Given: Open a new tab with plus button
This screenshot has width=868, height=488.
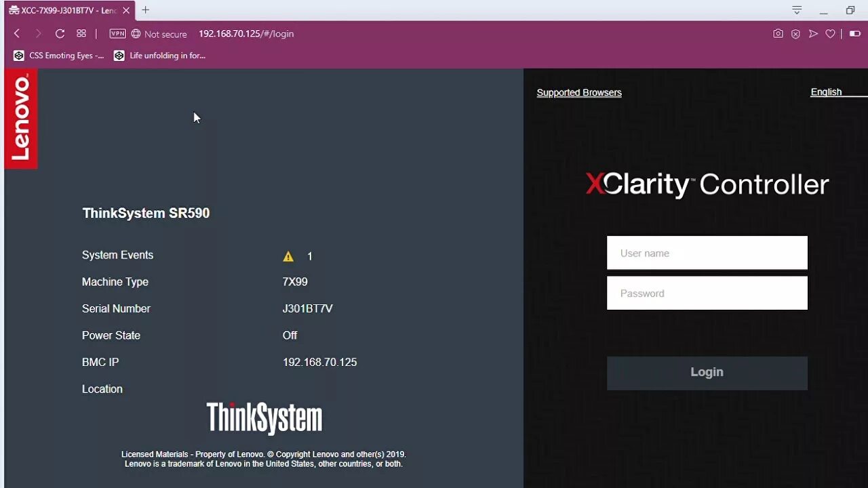Looking at the screenshot, I should click(145, 10).
